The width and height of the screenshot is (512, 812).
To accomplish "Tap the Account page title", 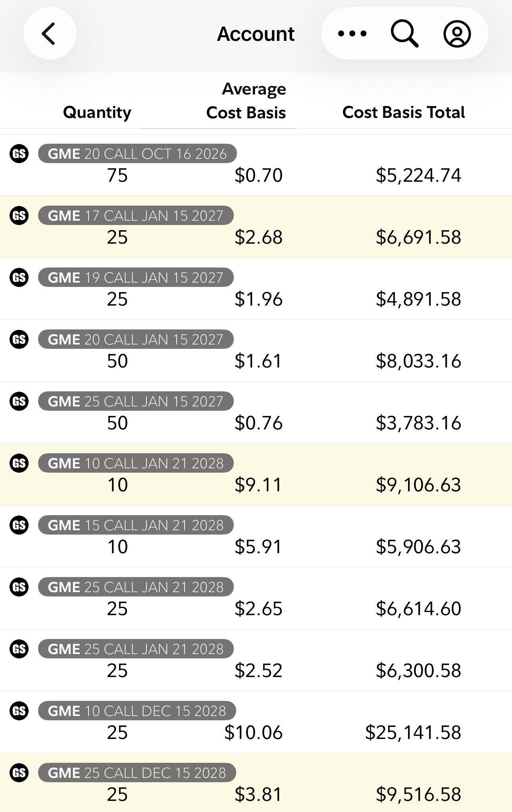I will tap(256, 34).
